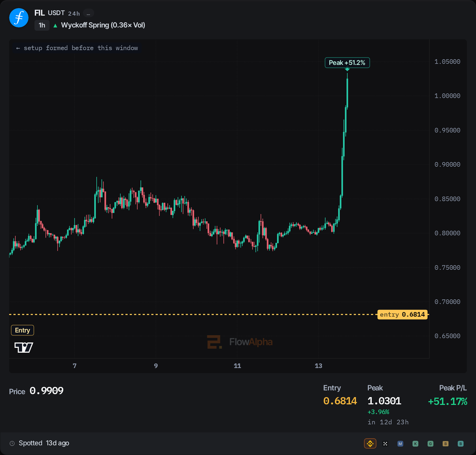Select the 1h timeframe badge
Screen dimensions: 476x455
pos(42,25)
